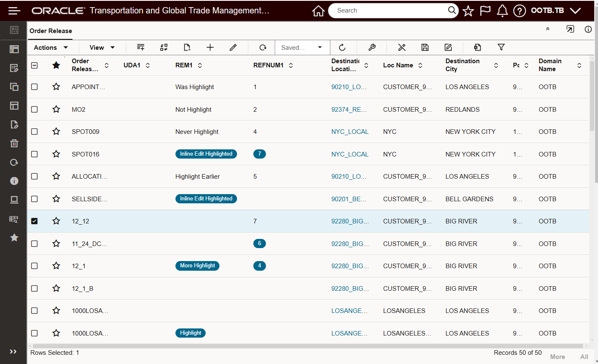Viewport: 598px width, 364px height.
Task: Open the Actions menu
Action: coord(51,47)
